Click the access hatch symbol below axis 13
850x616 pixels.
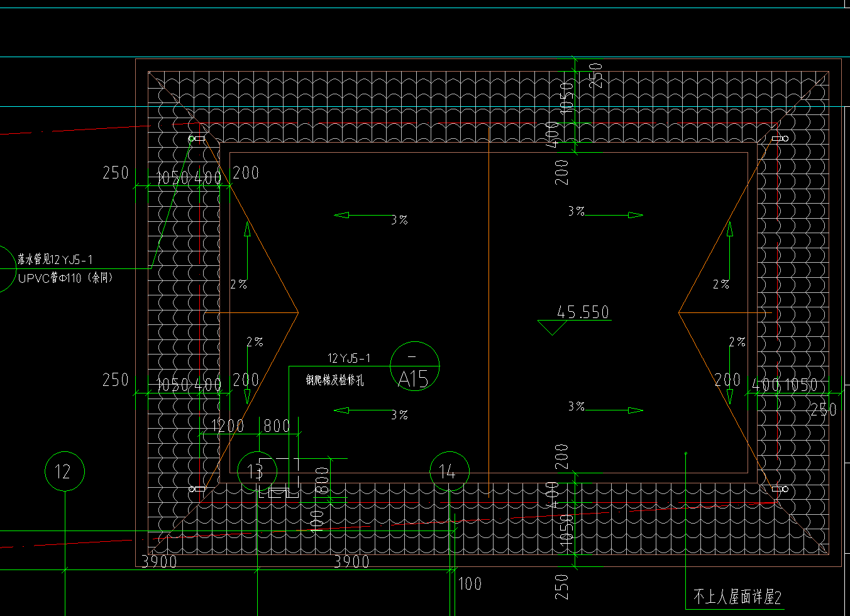click(x=279, y=493)
